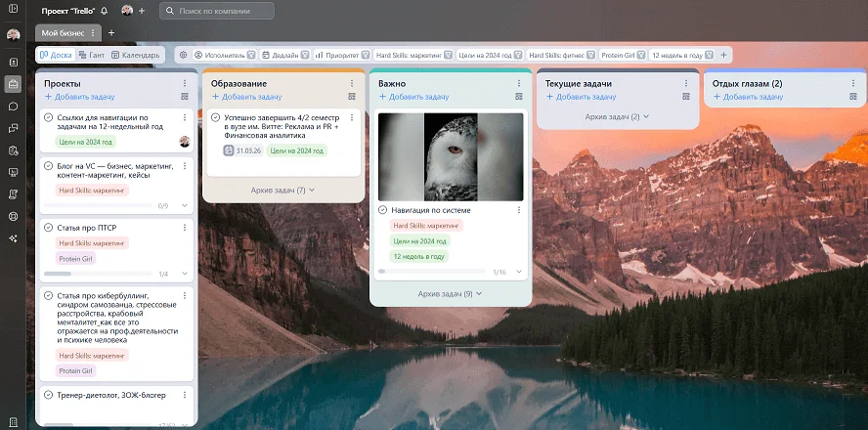Open Важно column three-dot menu
The image size is (868, 430).
[x=519, y=84]
